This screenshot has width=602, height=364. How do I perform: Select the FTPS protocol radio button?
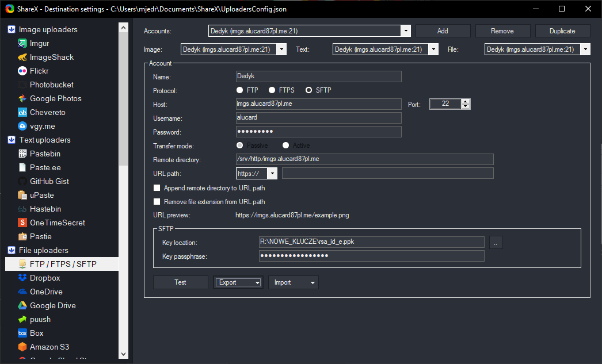(x=272, y=90)
